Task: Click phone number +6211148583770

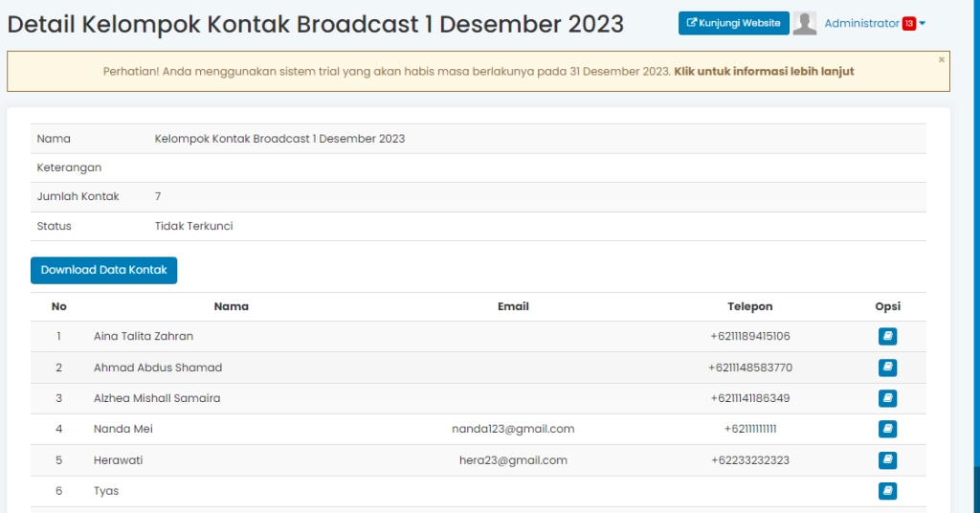Action: click(750, 368)
